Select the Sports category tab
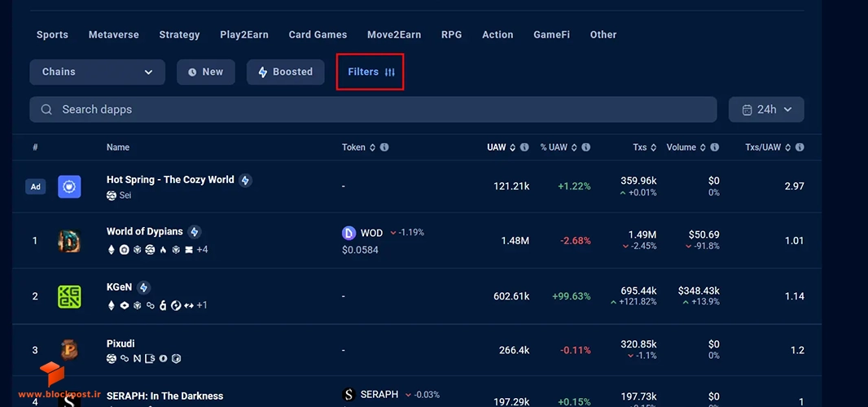The image size is (868, 407). [x=53, y=34]
